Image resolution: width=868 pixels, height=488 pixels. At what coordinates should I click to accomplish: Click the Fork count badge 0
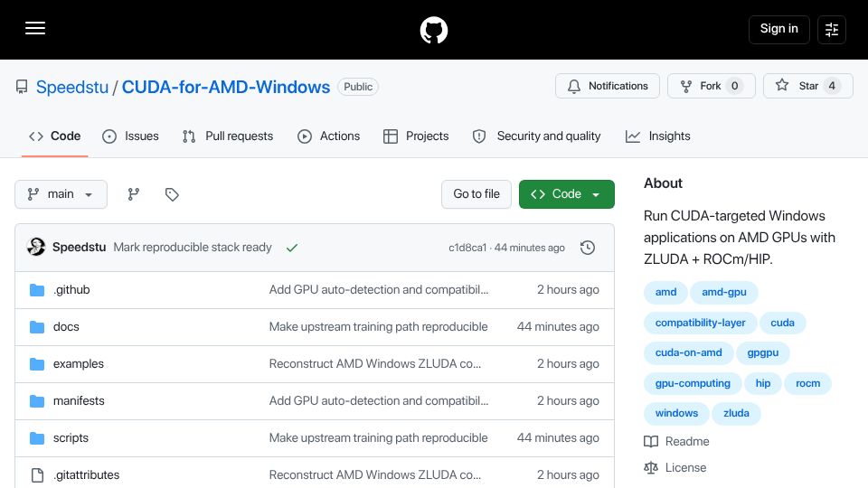coord(734,86)
